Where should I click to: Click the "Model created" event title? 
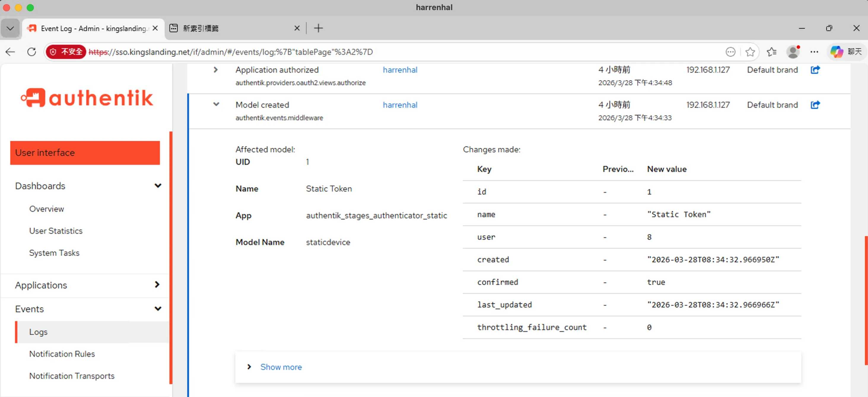pyautogui.click(x=262, y=105)
